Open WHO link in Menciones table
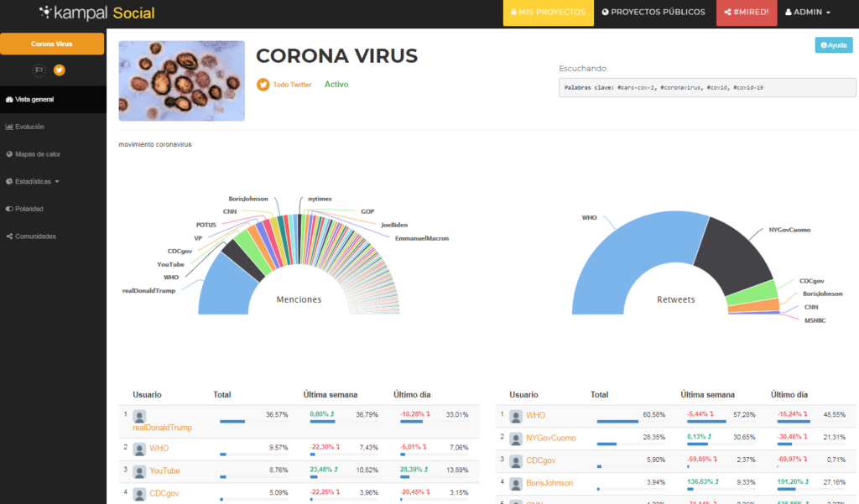Screen dimensions: 859x504 tap(159, 448)
